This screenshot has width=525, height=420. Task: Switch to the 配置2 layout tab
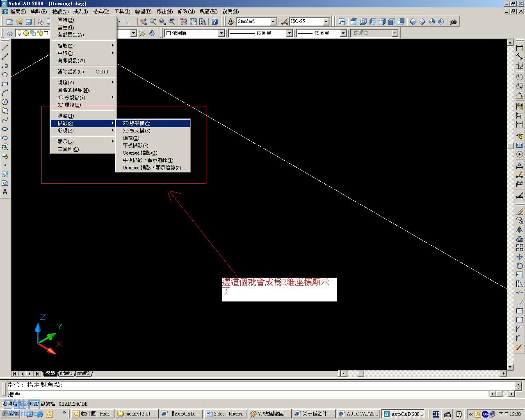pos(83,373)
